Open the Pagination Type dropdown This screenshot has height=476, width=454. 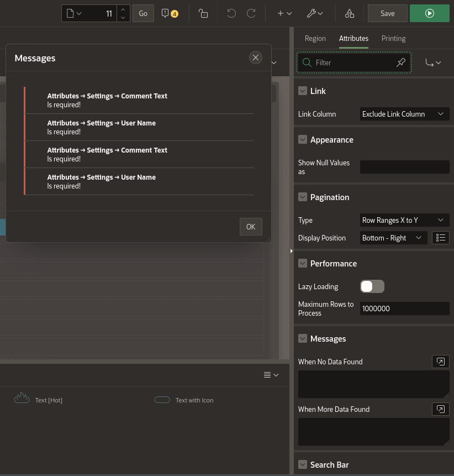(404, 220)
